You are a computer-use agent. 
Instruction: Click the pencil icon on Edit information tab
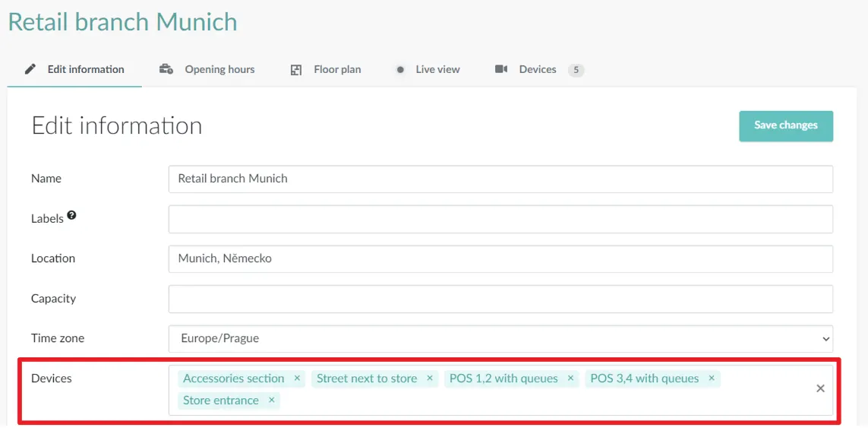(x=30, y=69)
